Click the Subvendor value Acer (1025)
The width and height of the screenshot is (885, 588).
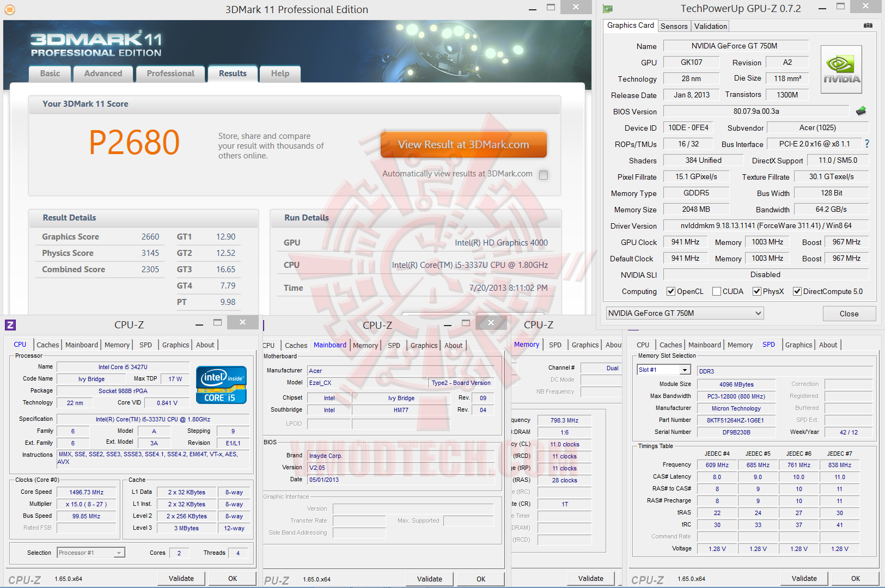tap(817, 127)
